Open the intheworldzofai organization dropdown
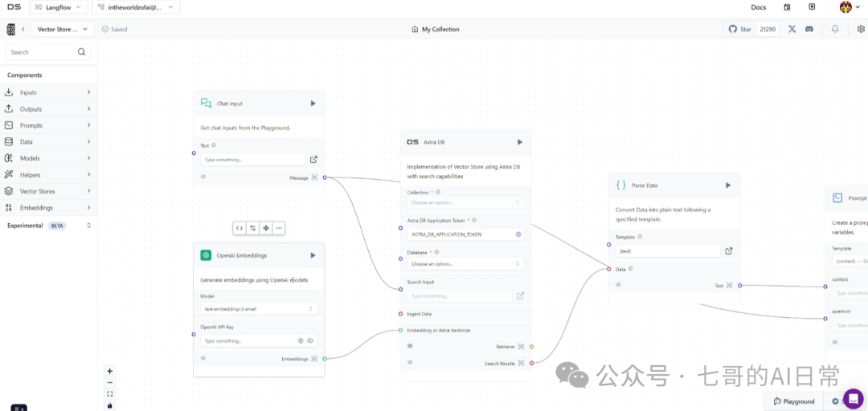868x411 pixels. 136,7
